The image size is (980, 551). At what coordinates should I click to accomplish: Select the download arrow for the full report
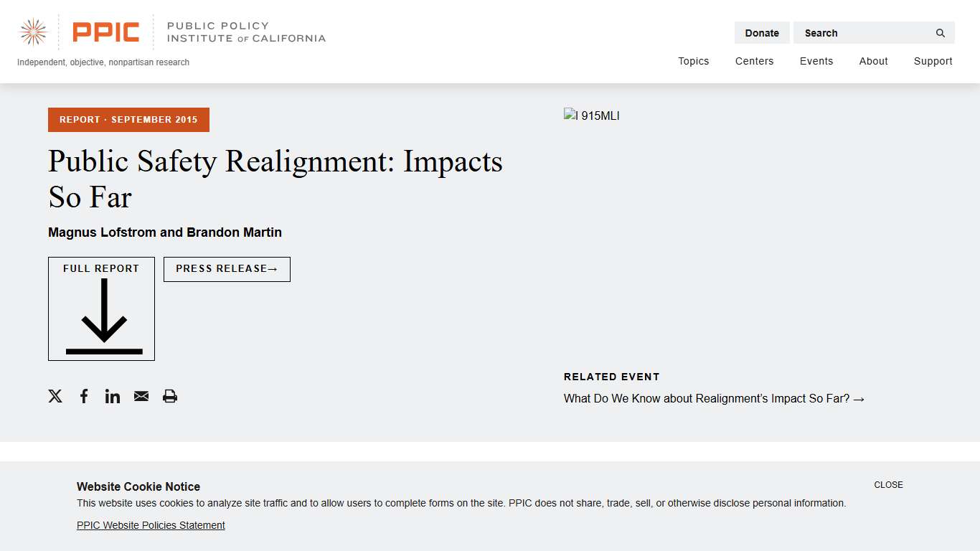[101, 316]
